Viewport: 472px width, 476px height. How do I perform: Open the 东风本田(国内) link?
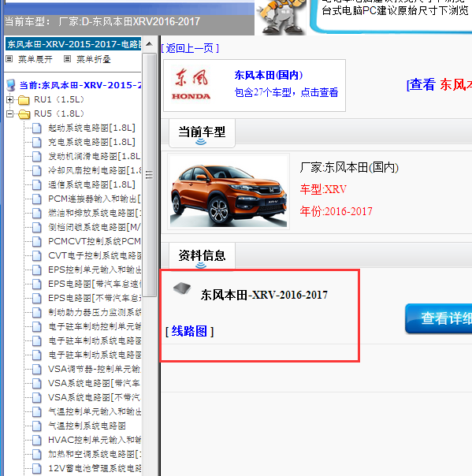coord(269,75)
